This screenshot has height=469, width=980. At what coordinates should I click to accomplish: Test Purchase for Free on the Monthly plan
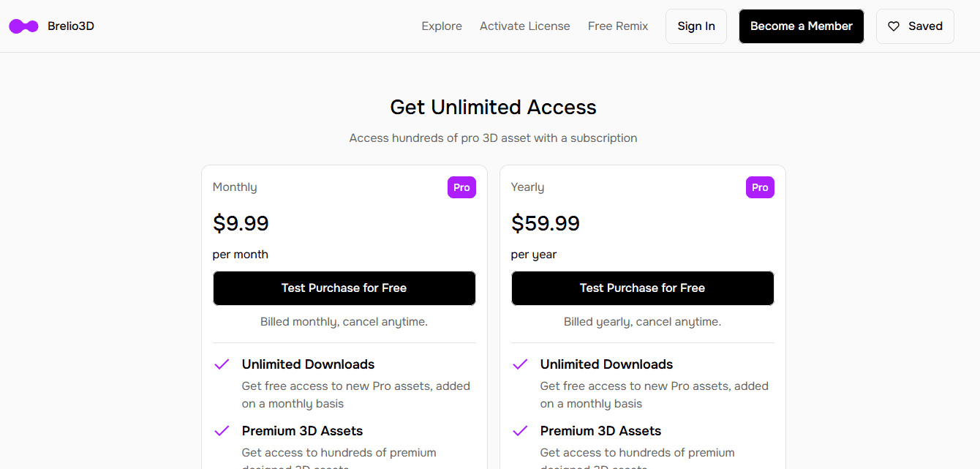(x=344, y=288)
